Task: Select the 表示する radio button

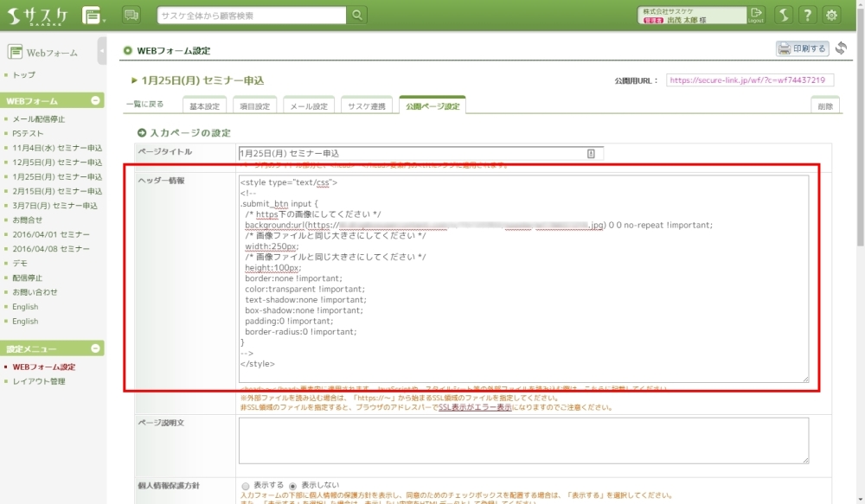Action: (x=247, y=486)
